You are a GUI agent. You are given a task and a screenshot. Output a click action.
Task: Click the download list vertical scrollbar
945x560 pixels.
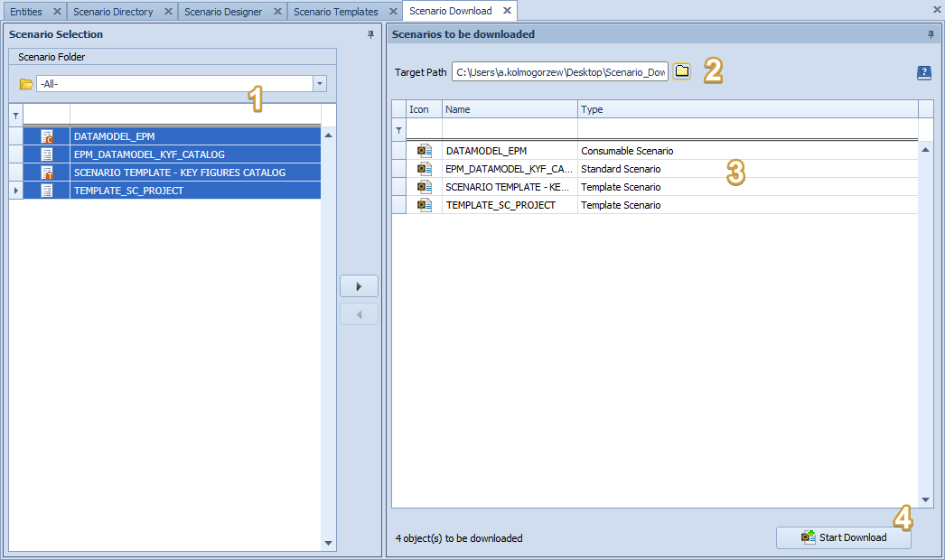pyautogui.click(x=924, y=325)
